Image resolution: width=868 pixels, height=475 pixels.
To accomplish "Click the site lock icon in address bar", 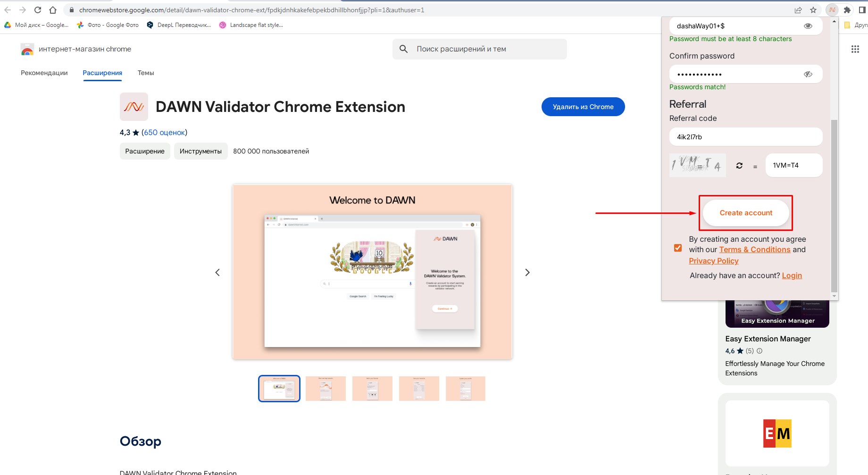I will click(71, 10).
